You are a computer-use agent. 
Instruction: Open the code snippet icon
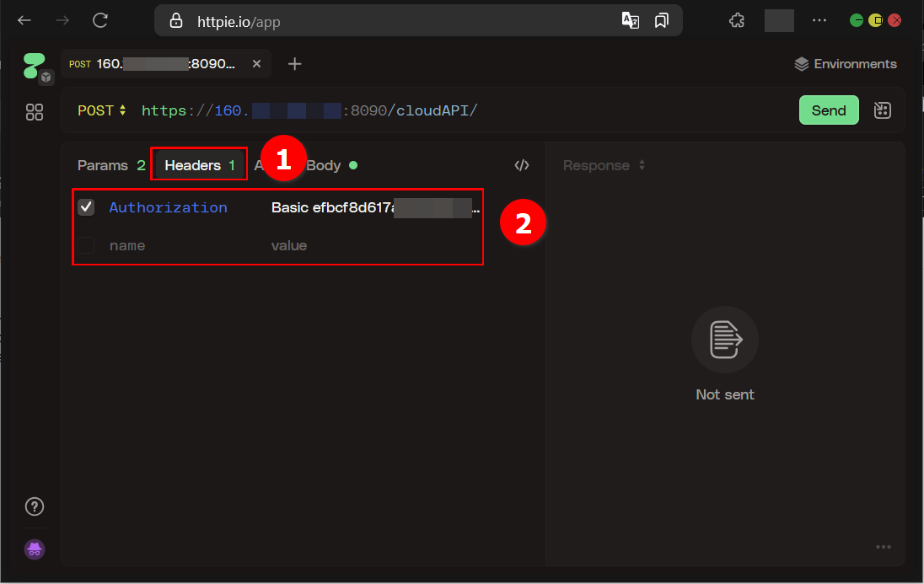[x=522, y=165]
